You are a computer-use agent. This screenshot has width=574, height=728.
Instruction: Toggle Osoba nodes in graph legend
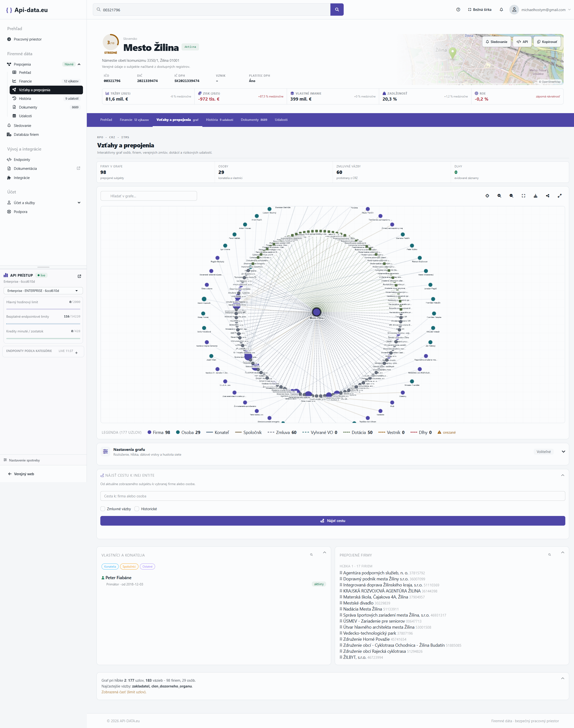tap(188, 433)
